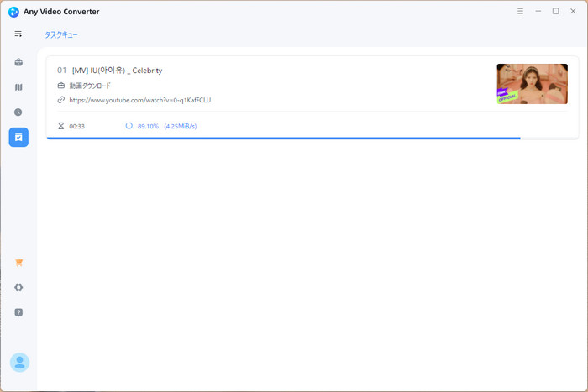Expand the sidebar menu toggle
Viewport: 588px width, 392px height.
(18, 34)
